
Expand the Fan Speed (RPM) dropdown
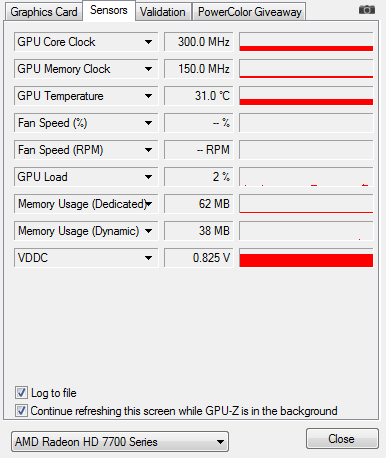(x=148, y=150)
